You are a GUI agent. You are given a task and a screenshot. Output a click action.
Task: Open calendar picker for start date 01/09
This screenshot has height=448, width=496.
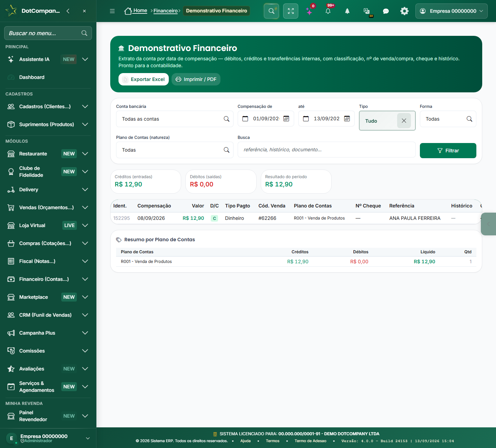tap(286, 119)
